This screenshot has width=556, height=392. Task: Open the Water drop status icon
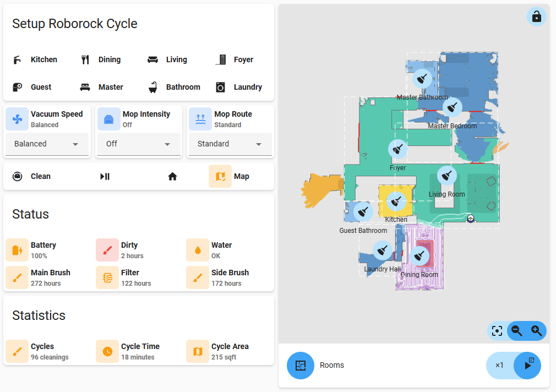click(x=198, y=250)
